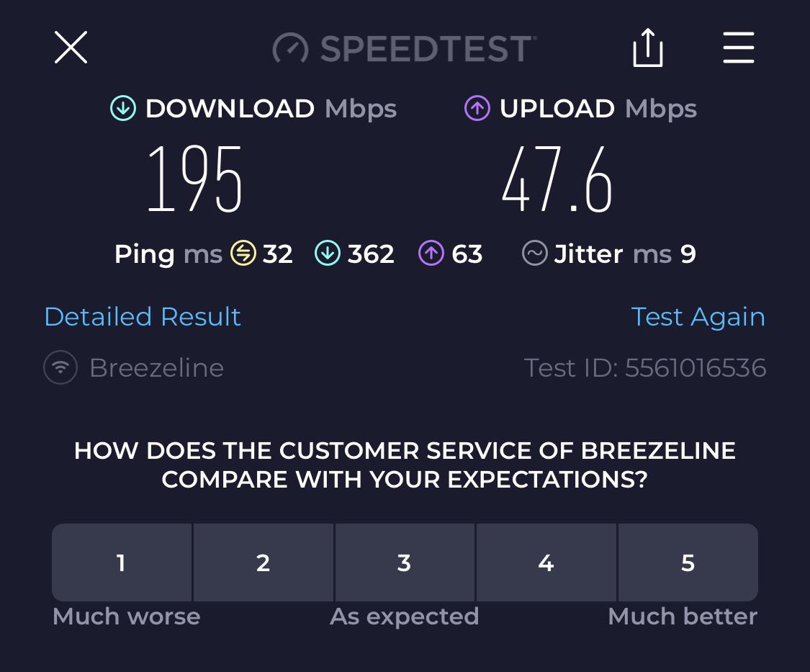Click the purple upload latency icon showing 63
810x672 pixels.
pos(431,254)
